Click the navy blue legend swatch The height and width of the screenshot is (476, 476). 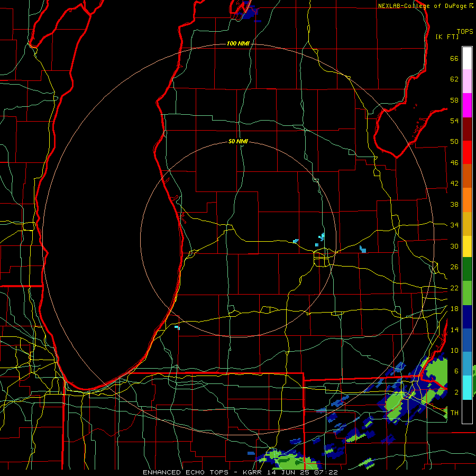click(467, 317)
